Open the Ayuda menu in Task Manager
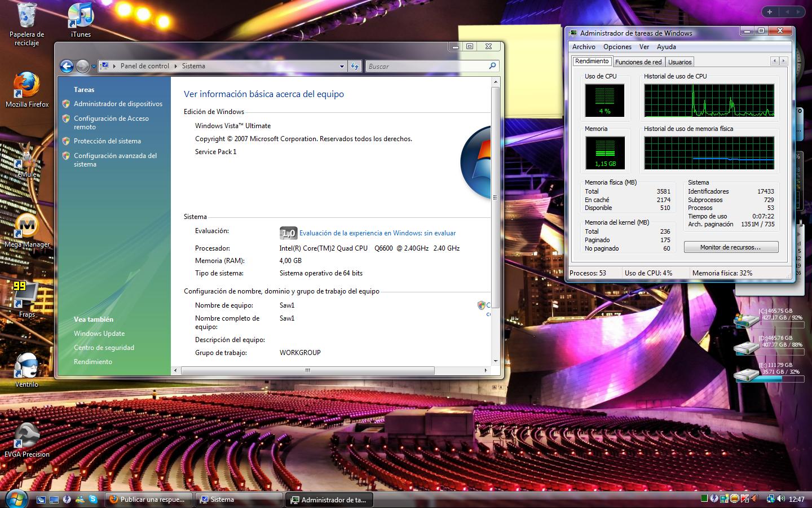This screenshot has width=812, height=508. point(666,47)
